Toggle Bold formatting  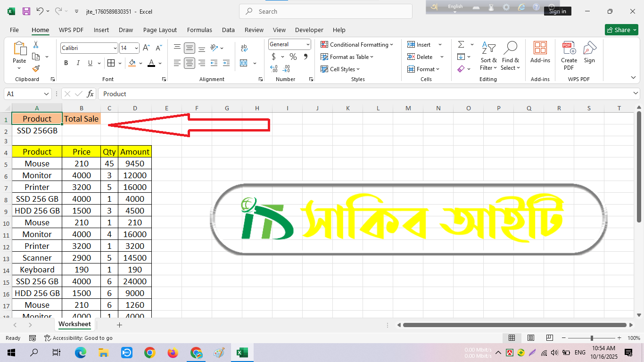pos(66,63)
